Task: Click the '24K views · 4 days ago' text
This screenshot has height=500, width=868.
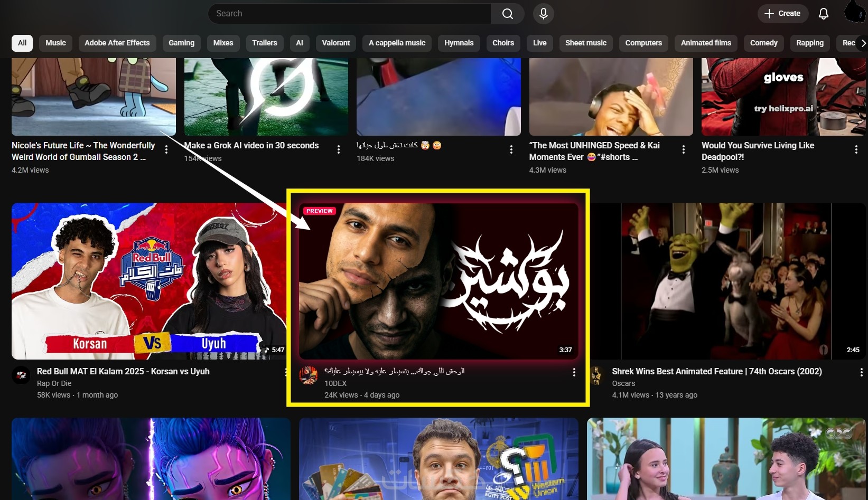Action: tap(362, 395)
